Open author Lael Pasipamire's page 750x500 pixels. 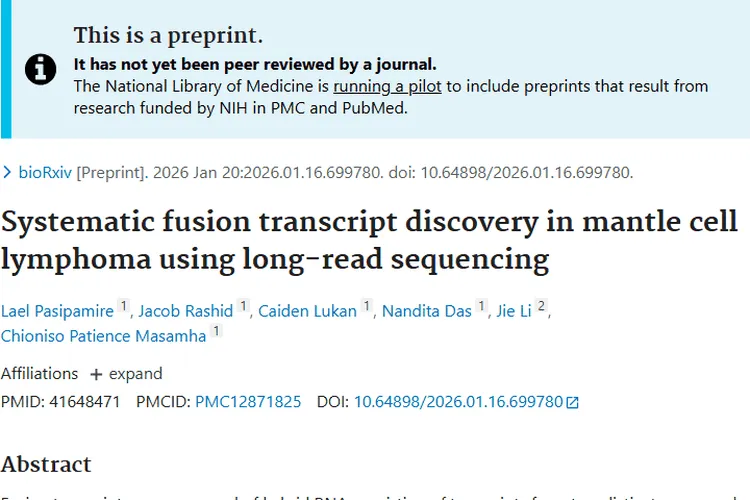coord(57,311)
